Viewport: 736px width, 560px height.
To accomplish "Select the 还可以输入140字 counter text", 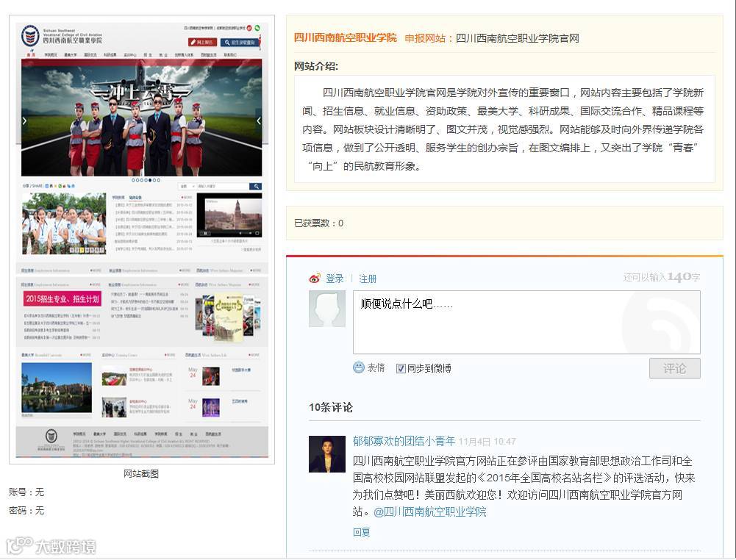I will [x=661, y=277].
